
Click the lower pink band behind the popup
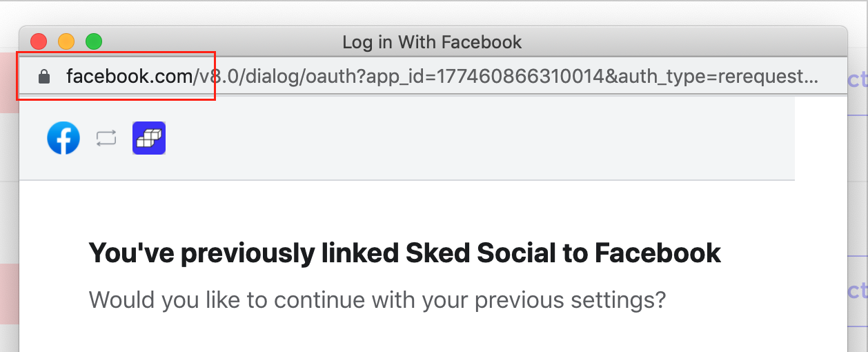pos(9,293)
